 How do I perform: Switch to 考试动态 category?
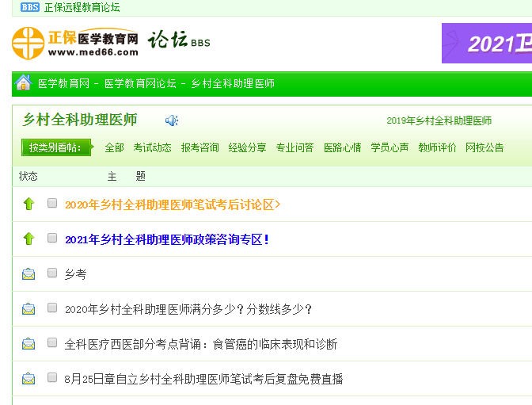152,147
